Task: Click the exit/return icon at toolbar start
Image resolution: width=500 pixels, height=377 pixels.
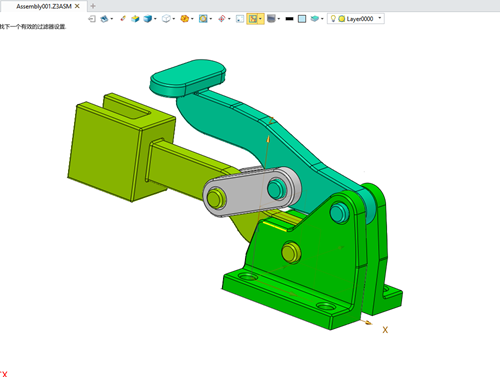Action: 92,19
